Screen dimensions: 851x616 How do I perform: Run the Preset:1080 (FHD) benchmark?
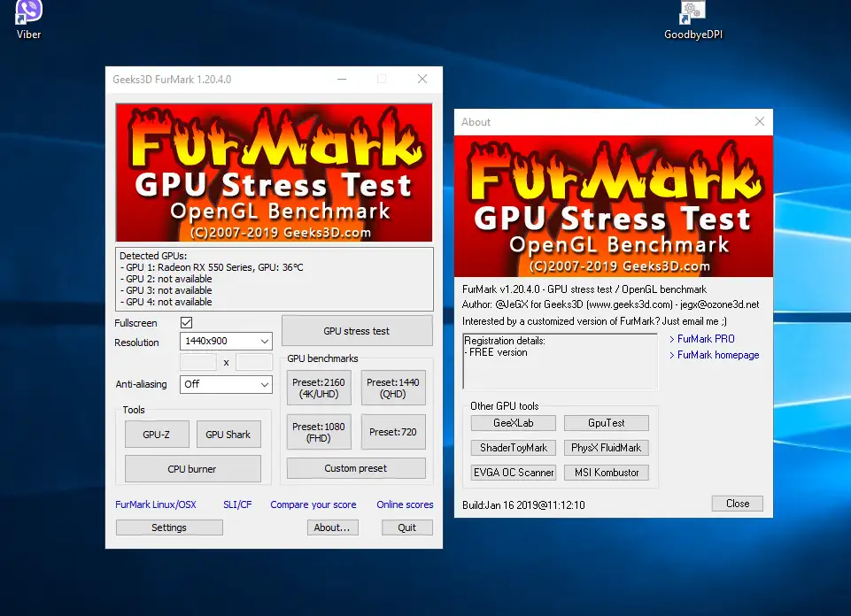click(x=319, y=432)
